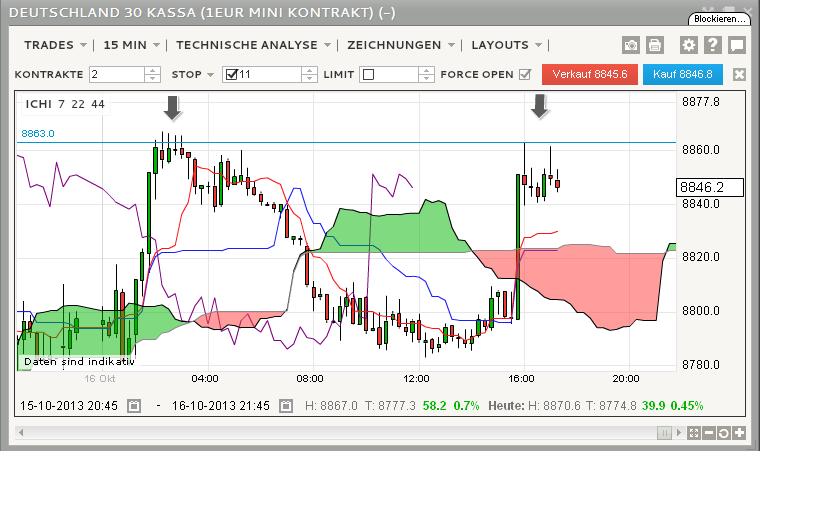Select end date 16-10-2013 21:45

pyautogui.click(x=221, y=406)
